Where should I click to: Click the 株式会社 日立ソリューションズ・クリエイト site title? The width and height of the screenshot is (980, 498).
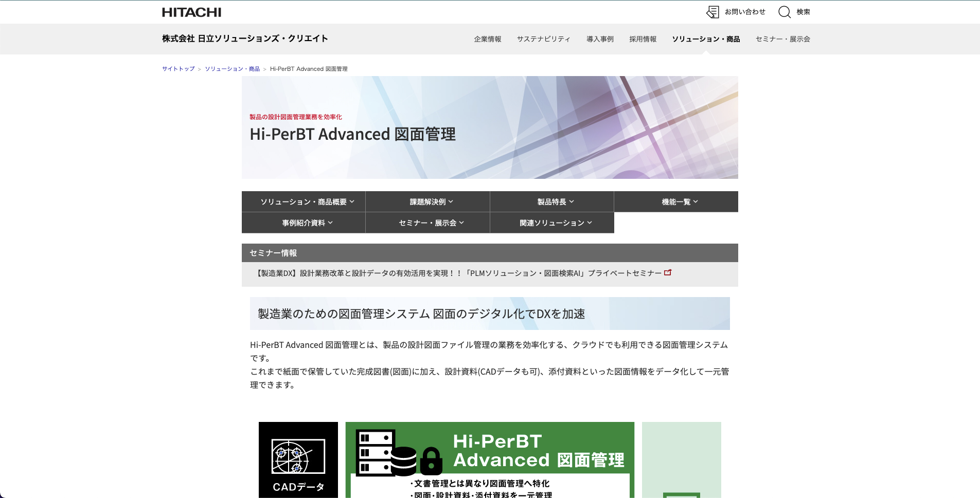(x=245, y=39)
